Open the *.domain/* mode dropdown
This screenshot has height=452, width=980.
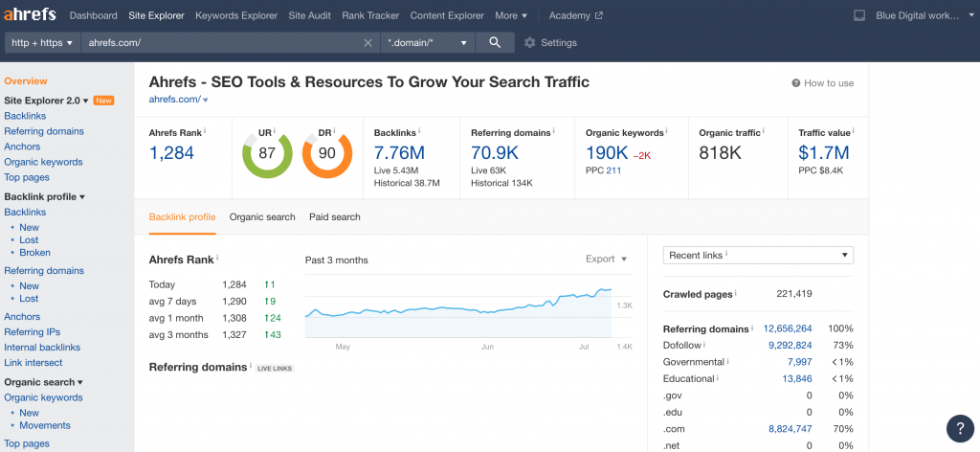click(428, 43)
